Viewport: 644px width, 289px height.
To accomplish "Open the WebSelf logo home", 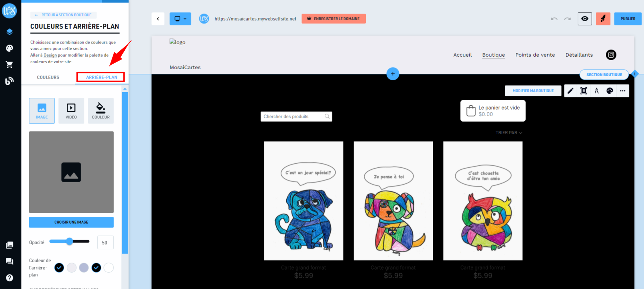I will [9, 10].
